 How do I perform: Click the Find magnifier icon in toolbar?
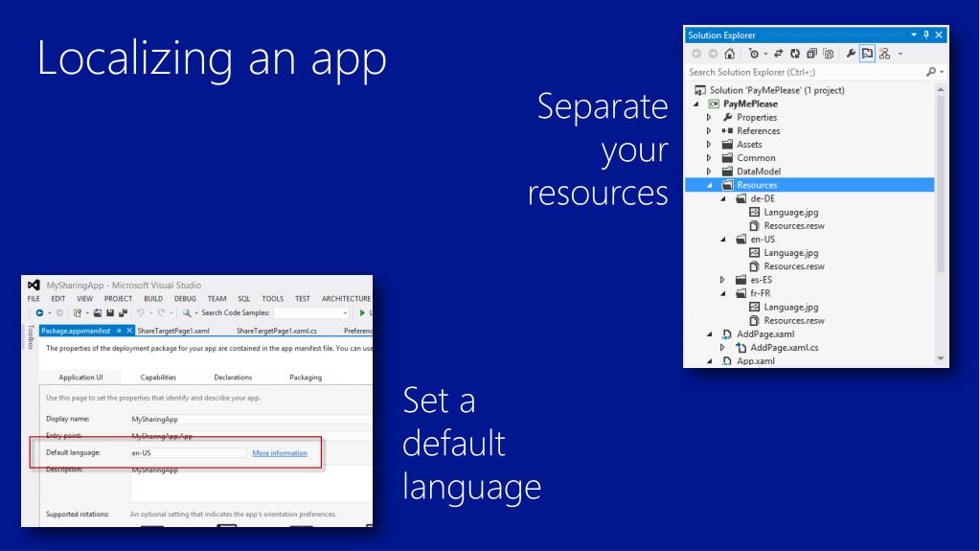(x=186, y=312)
